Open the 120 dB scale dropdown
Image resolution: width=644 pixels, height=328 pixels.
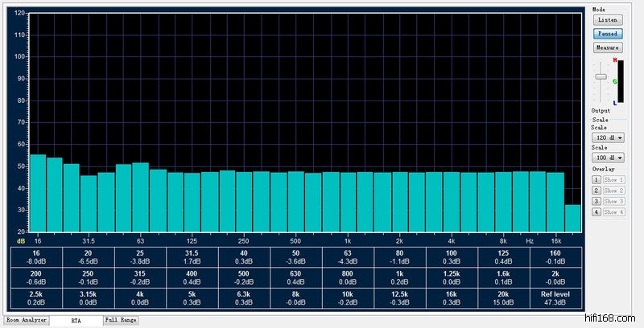click(607, 138)
